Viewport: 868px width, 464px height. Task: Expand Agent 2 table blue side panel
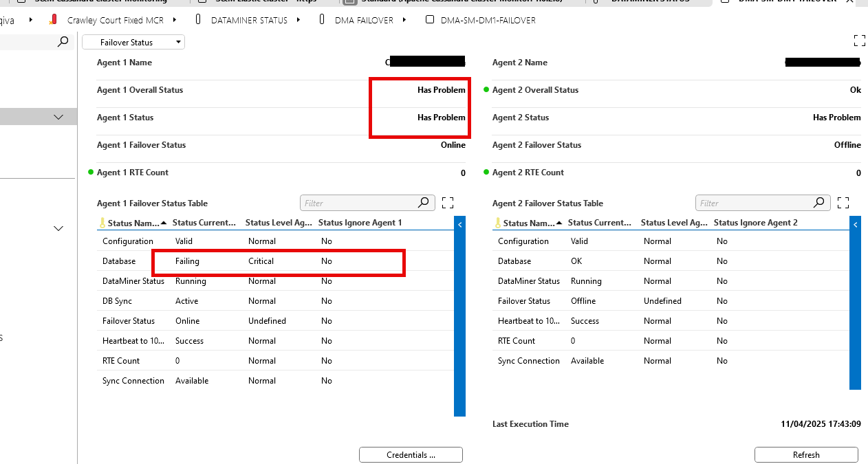pos(855,224)
